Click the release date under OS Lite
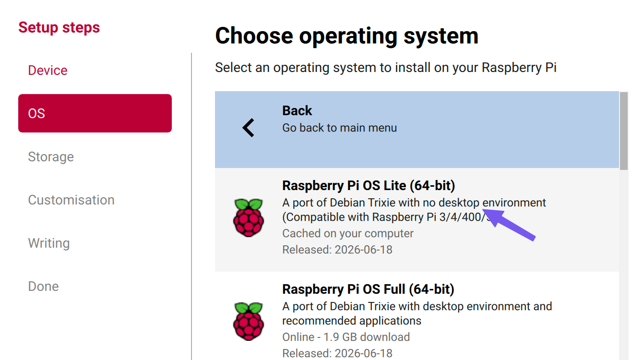The image size is (644, 360). click(337, 250)
